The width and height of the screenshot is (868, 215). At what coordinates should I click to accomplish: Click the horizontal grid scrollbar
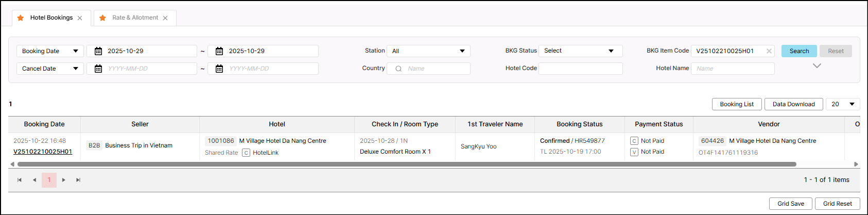click(407, 164)
